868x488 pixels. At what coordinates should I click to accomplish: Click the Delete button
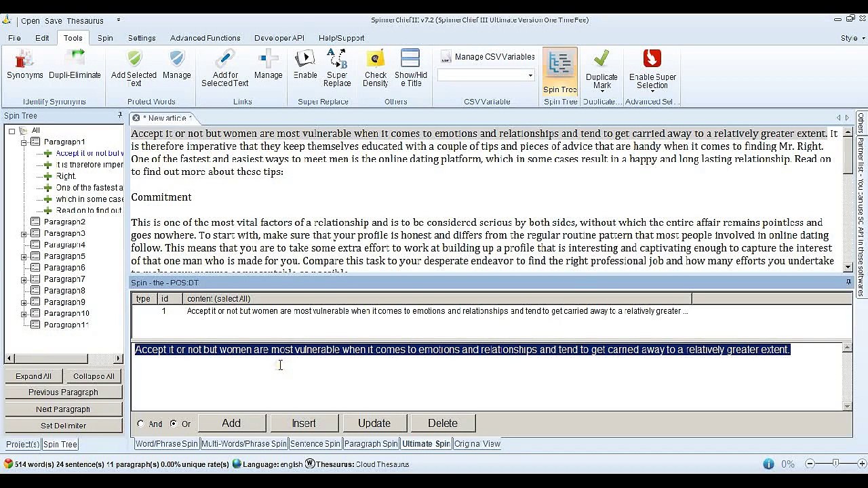coord(443,424)
